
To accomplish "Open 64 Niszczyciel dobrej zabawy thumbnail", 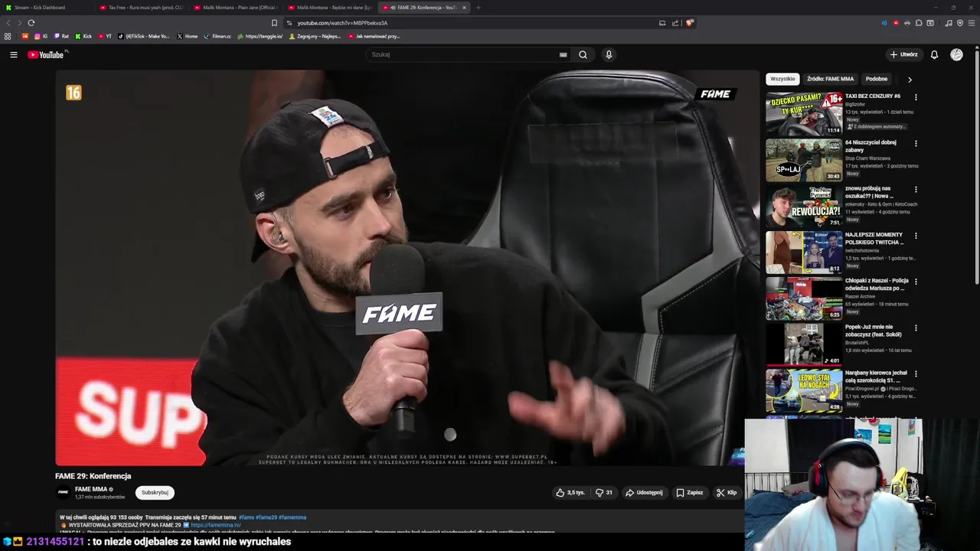I will [x=804, y=159].
